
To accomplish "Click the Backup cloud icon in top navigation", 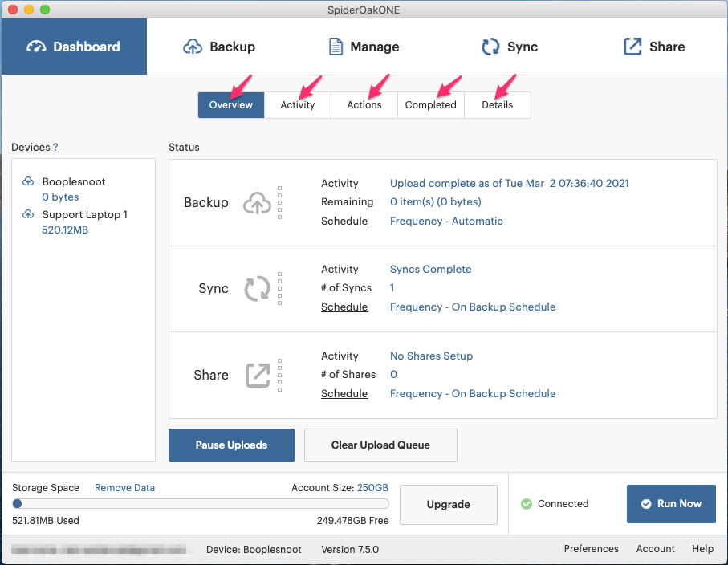I will click(193, 47).
